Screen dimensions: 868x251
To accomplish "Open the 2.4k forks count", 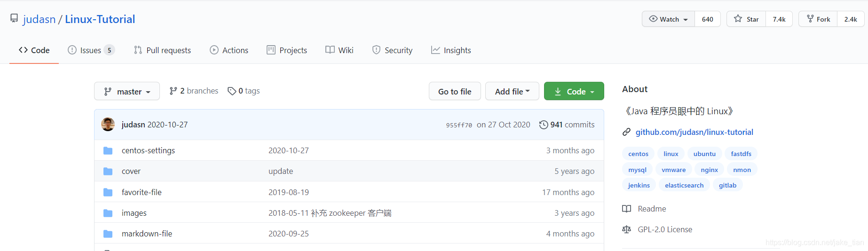I will point(851,19).
